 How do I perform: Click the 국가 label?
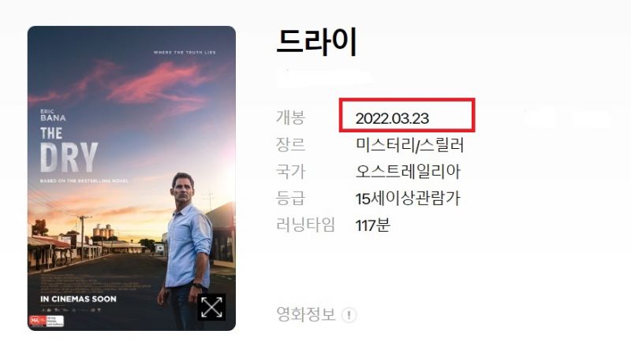coord(290,171)
